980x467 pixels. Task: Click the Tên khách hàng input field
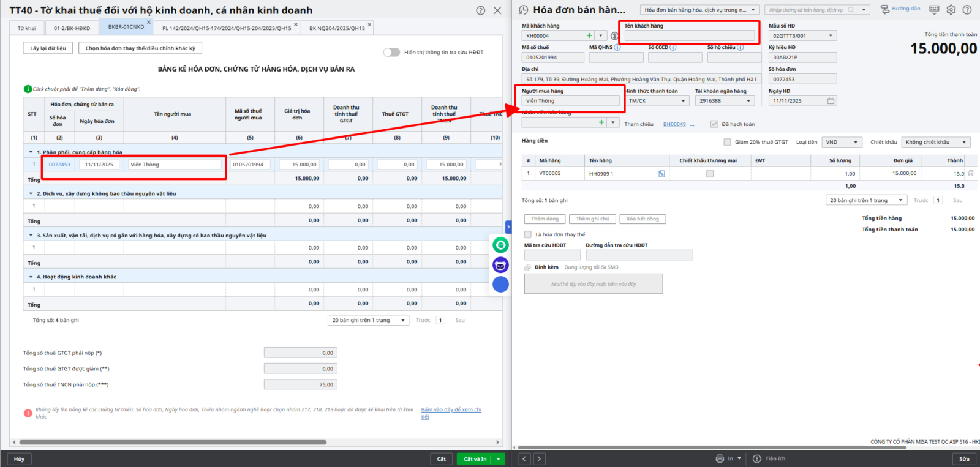click(x=689, y=36)
